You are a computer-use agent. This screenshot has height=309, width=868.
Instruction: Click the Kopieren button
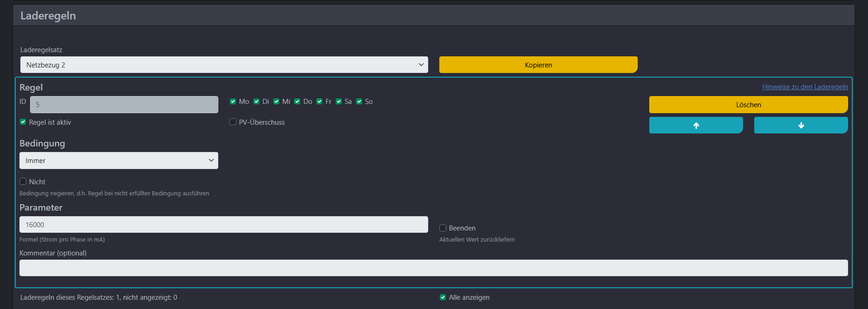tap(538, 65)
